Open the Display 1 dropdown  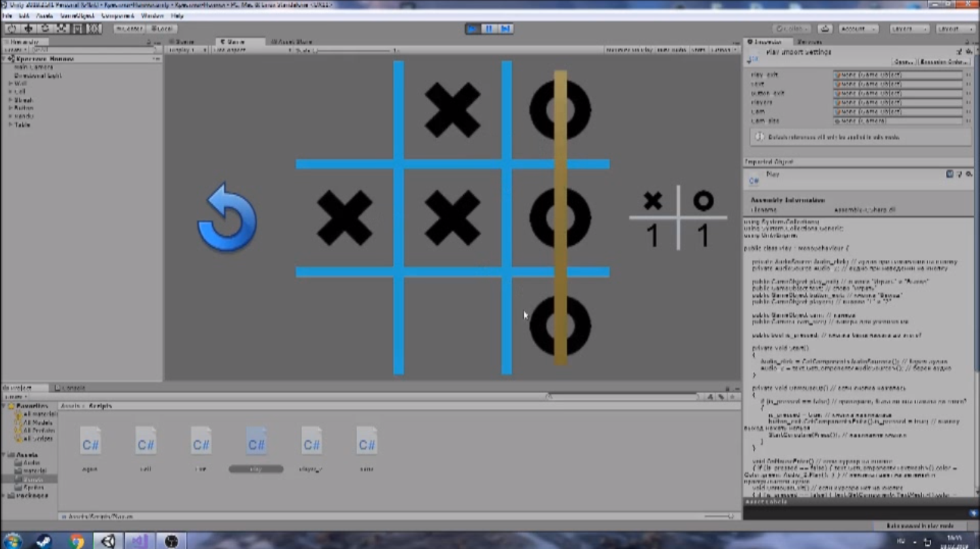[187, 50]
